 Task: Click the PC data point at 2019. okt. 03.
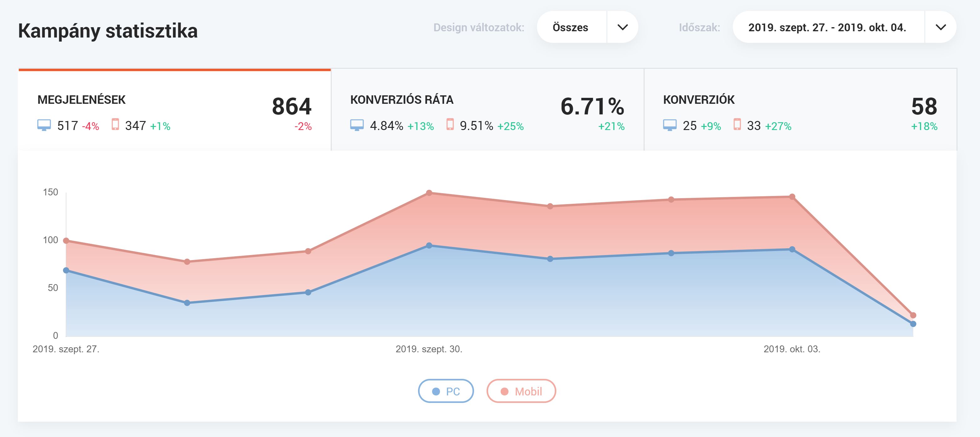792,249
